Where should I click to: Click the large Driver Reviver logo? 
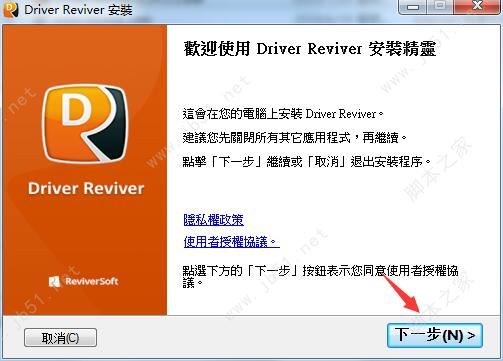point(85,124)
